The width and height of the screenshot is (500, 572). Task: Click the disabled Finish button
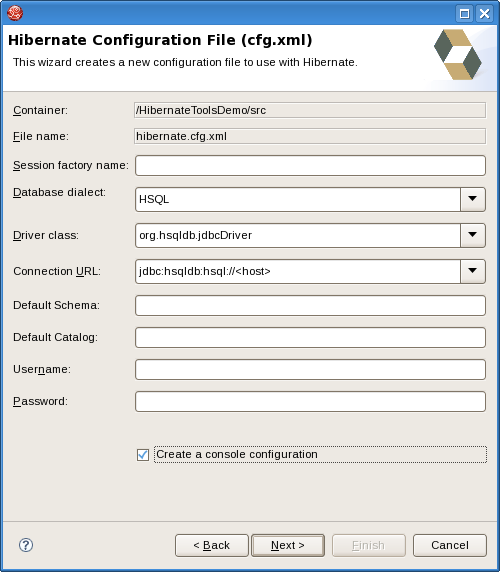click(369, 545)
